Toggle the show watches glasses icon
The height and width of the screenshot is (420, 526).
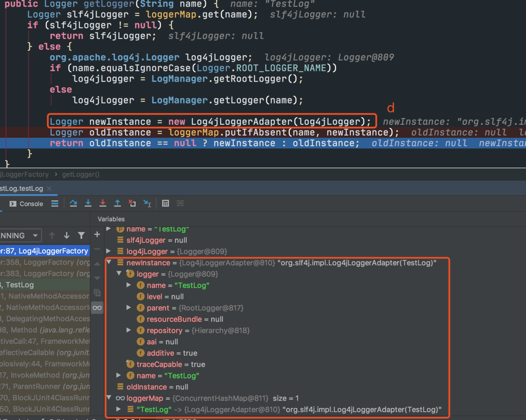pyautogui.click(x=97, y=308)
